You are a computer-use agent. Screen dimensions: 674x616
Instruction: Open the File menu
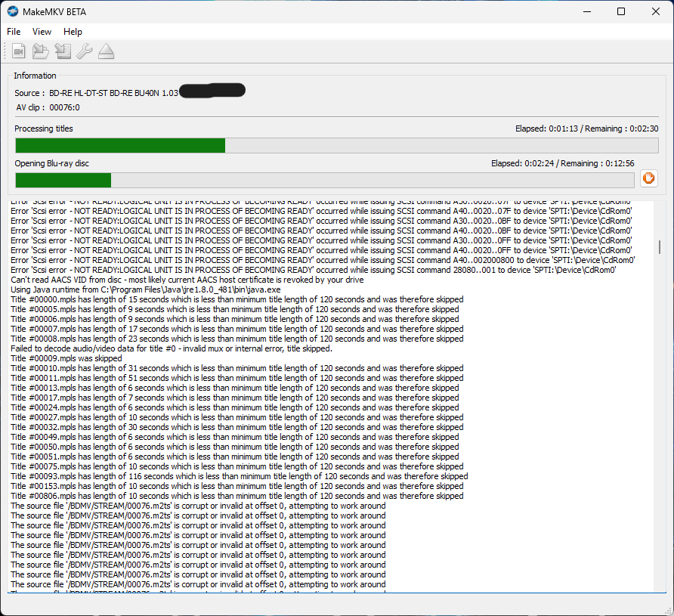(x=14, y=32)
